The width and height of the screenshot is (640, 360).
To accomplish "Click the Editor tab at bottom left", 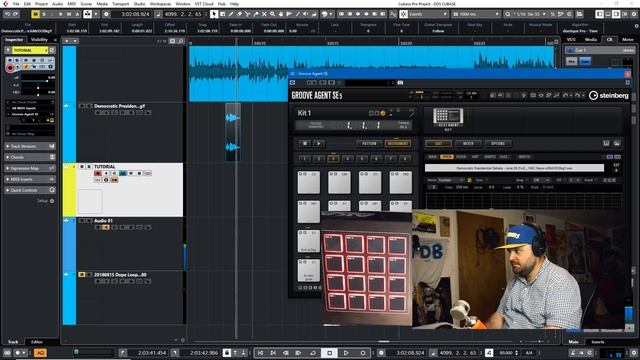I will tap(37, 342).
